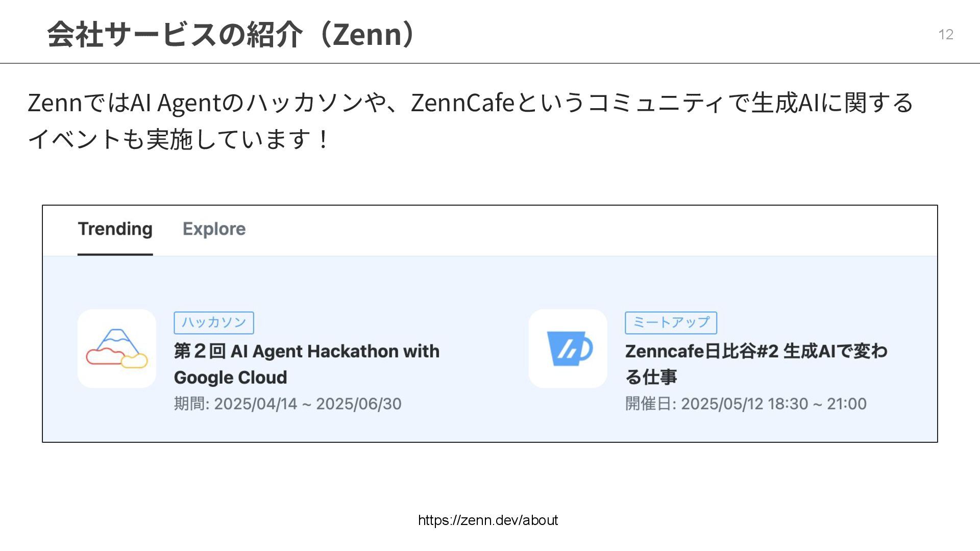Click the underline beneath the Trending tab
The height and width of the screenshot is (551, 980).
[x=115, y=254]
